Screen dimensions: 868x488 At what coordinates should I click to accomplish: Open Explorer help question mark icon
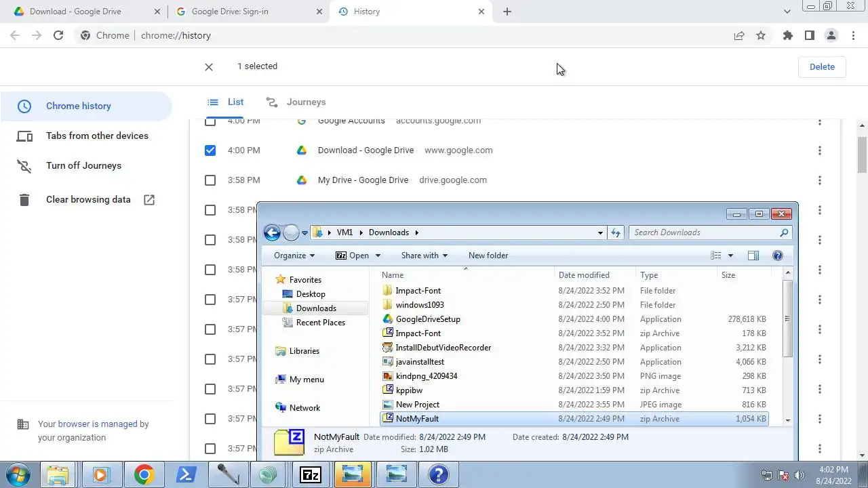(778, 256)
